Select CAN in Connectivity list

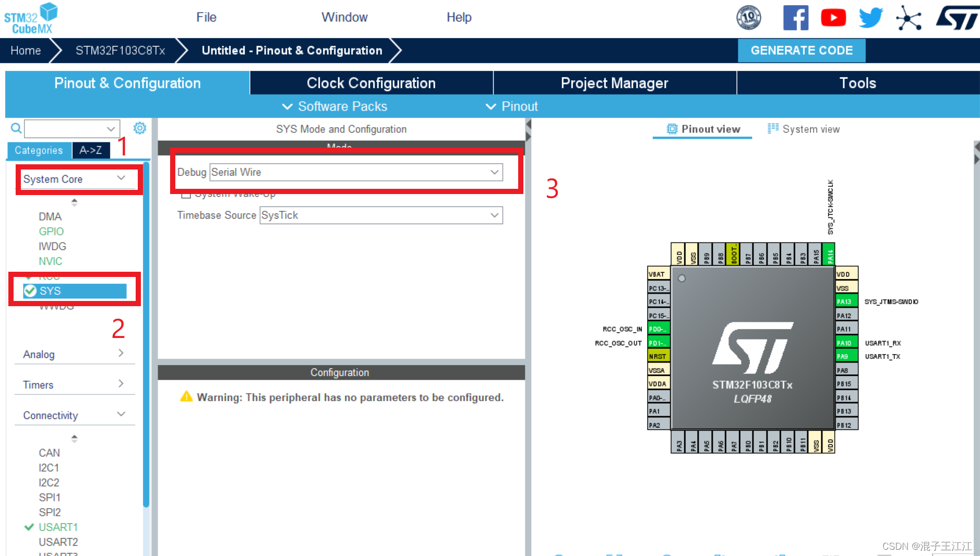49,453
